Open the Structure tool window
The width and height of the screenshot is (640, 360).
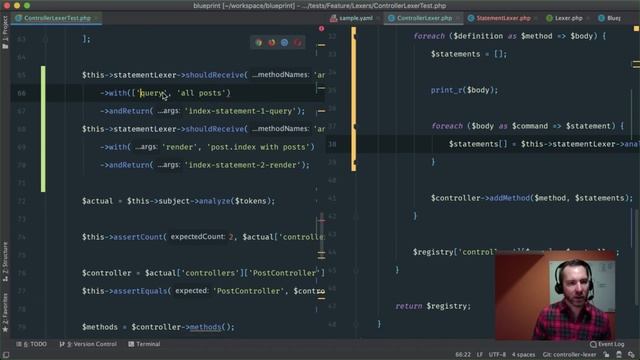(5, 261)
